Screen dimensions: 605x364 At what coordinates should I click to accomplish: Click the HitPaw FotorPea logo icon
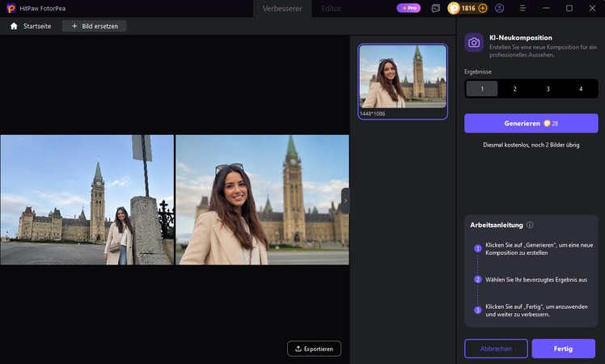click(11, 8)
